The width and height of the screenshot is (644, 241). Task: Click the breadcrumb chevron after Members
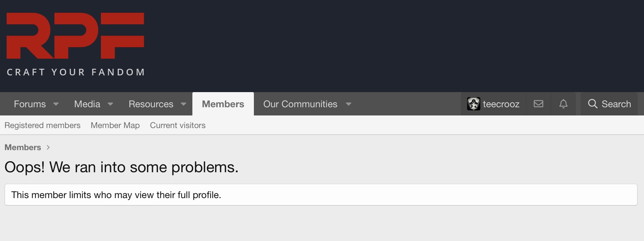(x=48, y=147)
